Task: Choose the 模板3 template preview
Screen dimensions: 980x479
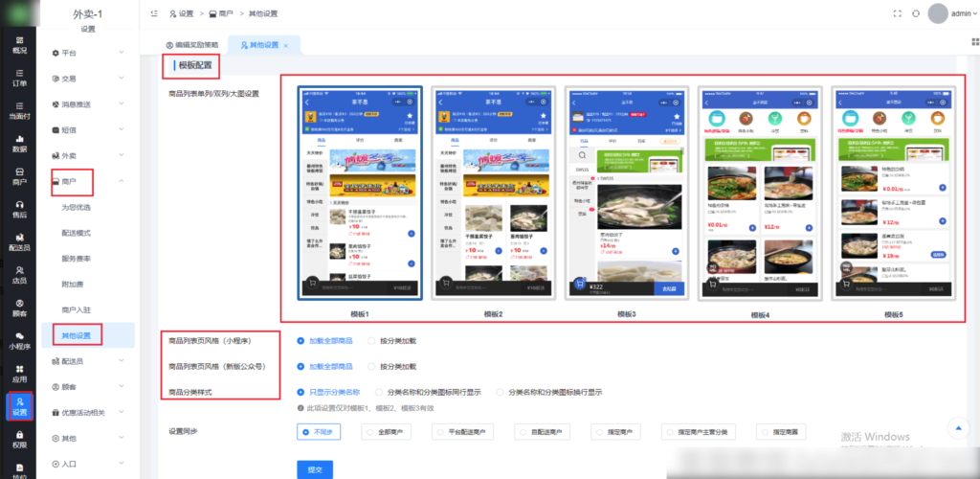Action: point(627,194)
